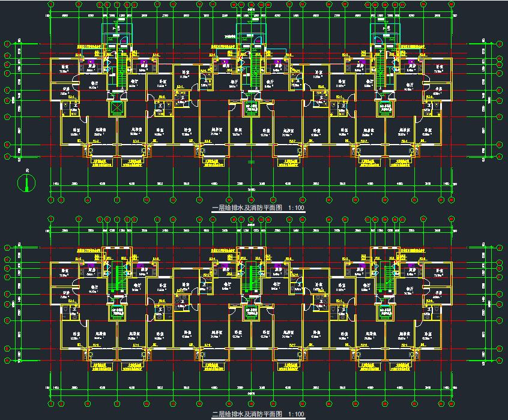Pick the X-crossed elevator shaft symbol in the first-floor plan
508x420 pixels.
pos(117,109)
